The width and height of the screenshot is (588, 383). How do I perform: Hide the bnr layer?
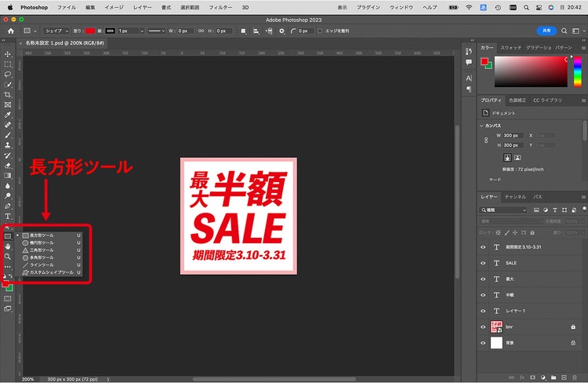(x=483, y=327)
